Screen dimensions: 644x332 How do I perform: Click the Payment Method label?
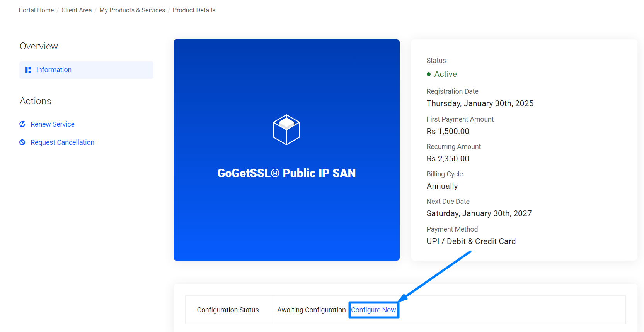click(452, 229)
